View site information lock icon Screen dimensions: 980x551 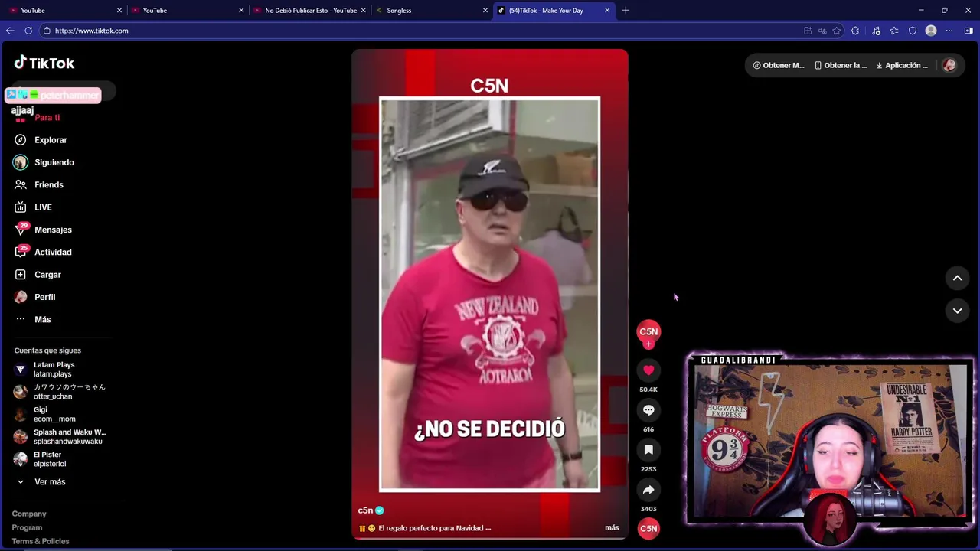pyautogui.click(x=47, y=31)
